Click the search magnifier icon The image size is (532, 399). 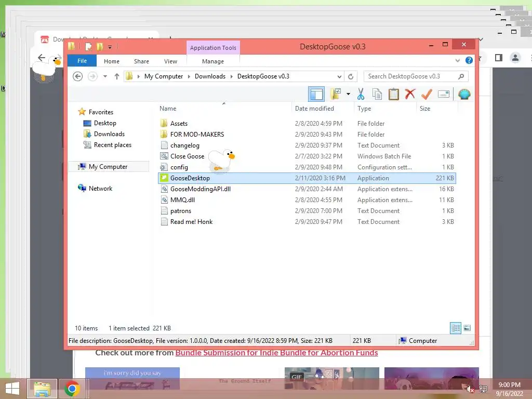461,76
